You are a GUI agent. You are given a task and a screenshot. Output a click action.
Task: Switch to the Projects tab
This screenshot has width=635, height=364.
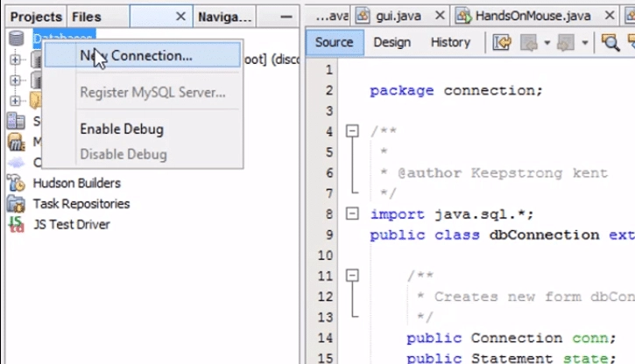pos(36,17)
